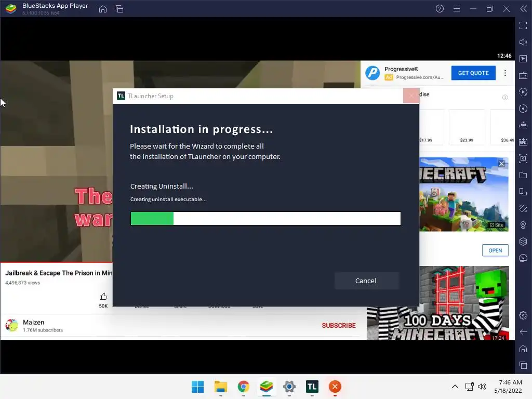532x399 pixels.
Task: Open the keyboard controls icon in sidebar
Action: point(523,75)
